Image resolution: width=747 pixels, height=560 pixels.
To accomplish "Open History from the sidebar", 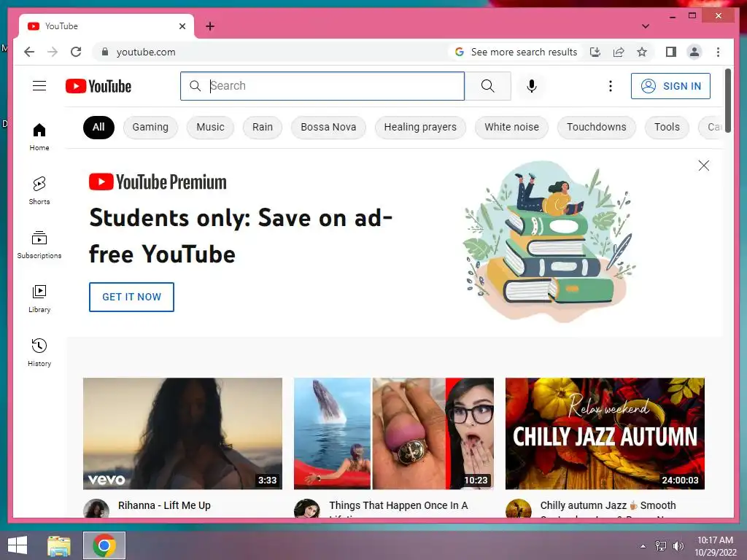I will 39,352.
